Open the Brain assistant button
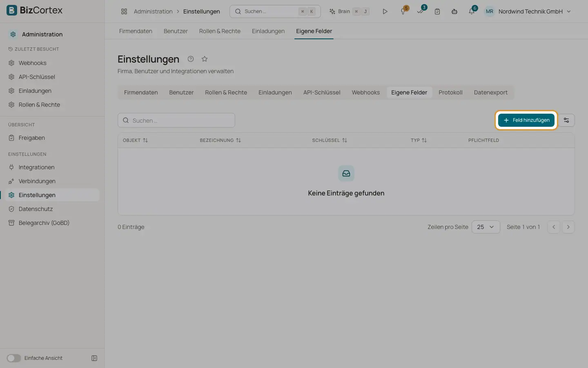 click(349, 11)
